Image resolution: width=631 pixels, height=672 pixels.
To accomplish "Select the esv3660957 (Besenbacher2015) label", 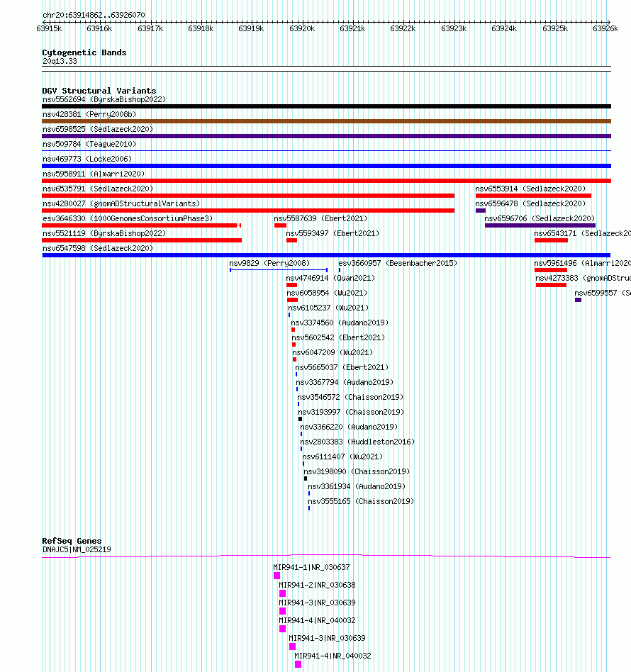I will 398,263.
